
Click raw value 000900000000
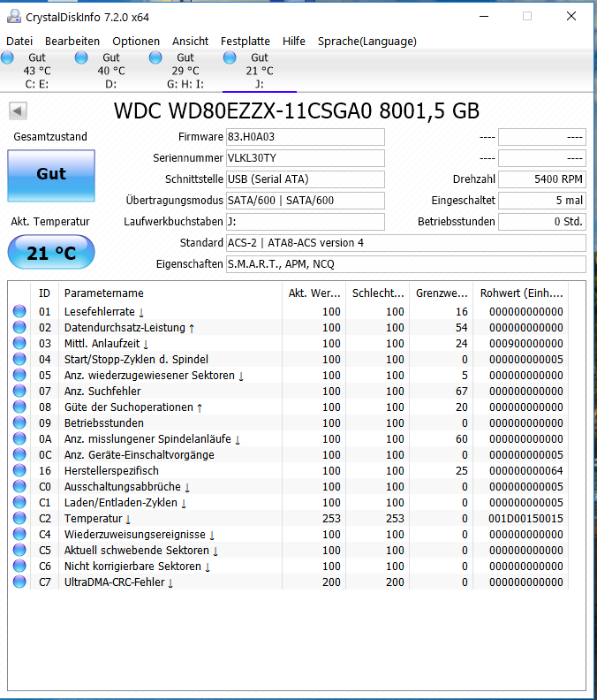pyautogui.click(x=526, y=343)
